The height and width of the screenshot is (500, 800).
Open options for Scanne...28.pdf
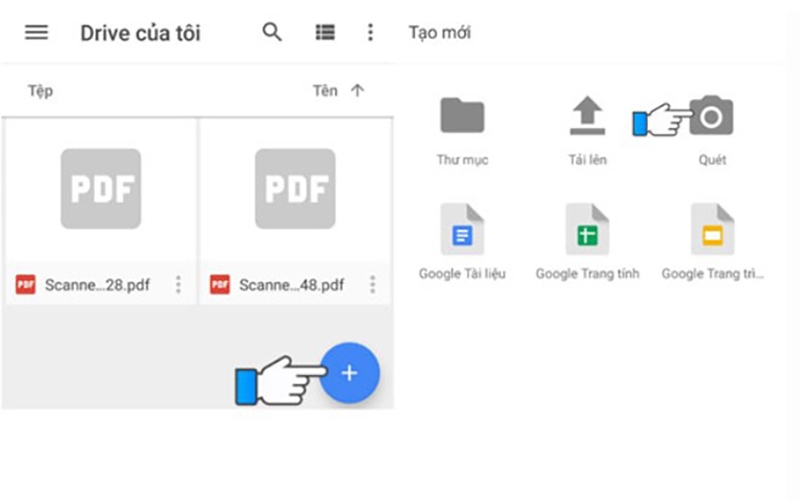(x=178, y=284)
